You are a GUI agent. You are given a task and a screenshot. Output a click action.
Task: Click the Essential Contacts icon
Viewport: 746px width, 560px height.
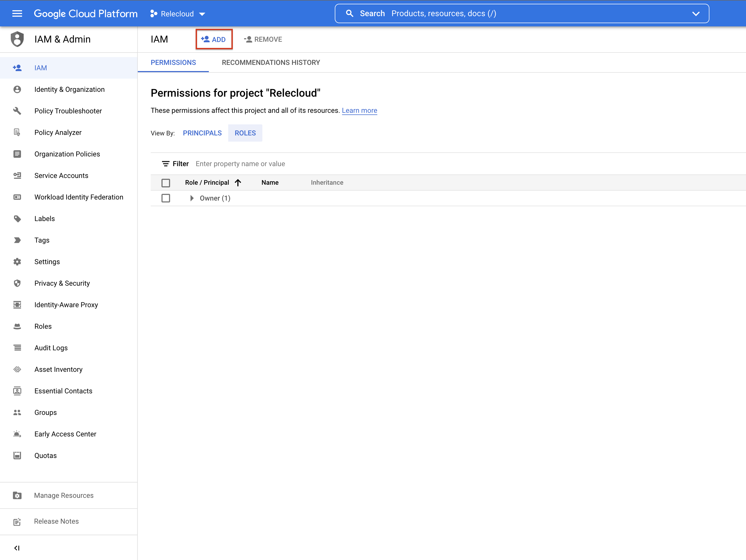17,391
